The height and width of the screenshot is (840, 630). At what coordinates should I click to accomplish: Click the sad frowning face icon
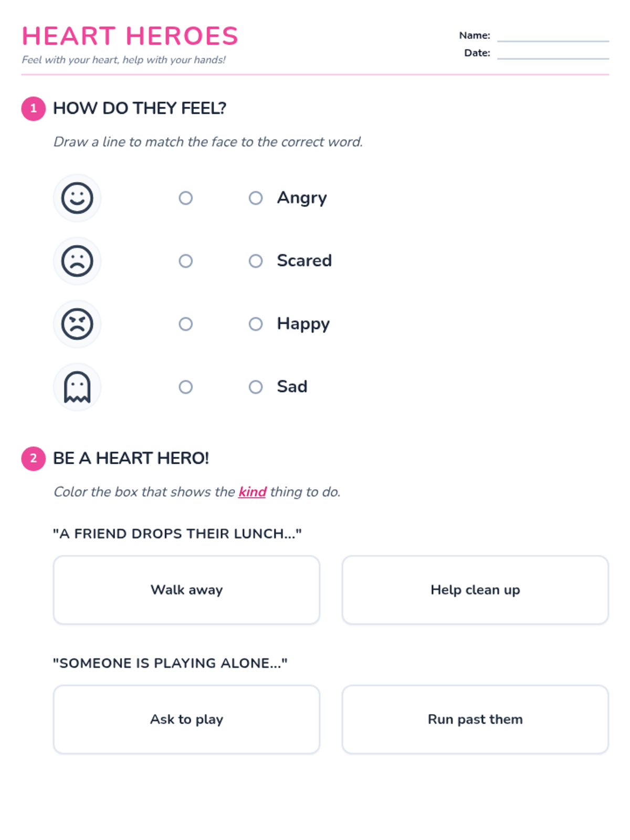pos(77,261)
